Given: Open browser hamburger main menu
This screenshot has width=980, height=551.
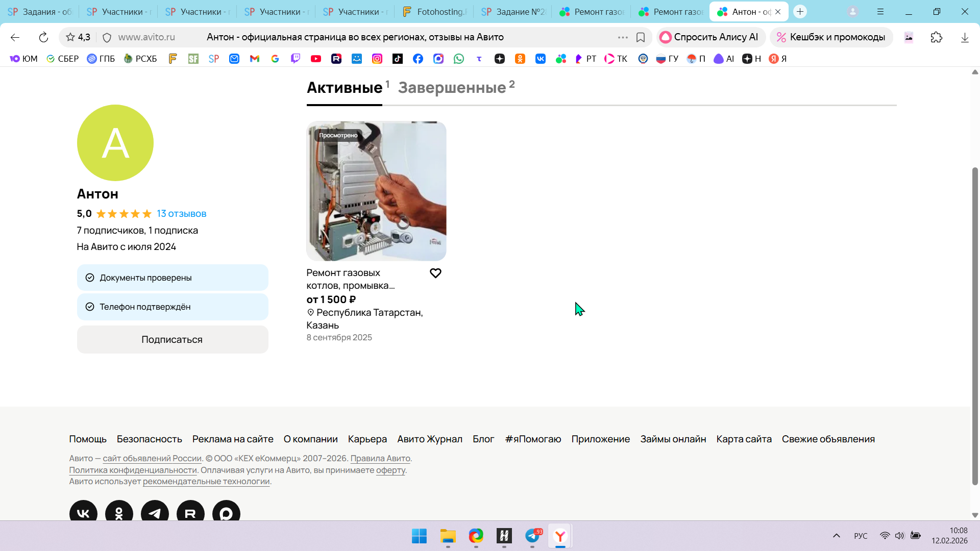Looking at the screenshot, I should point(880,12).
